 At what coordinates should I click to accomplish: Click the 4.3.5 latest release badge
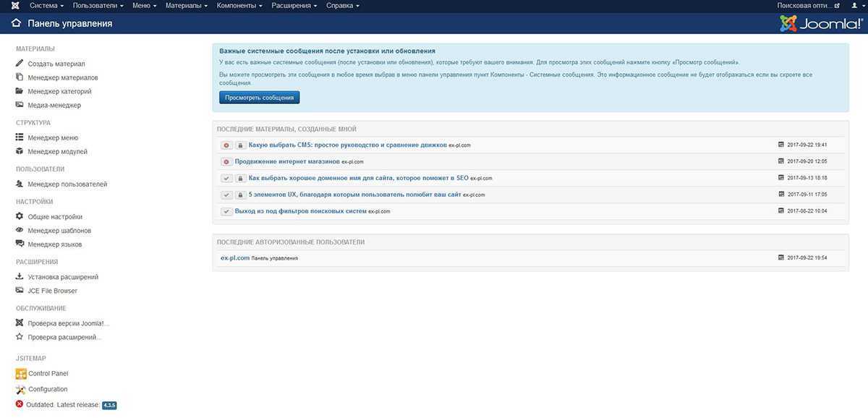coord(109,405)
